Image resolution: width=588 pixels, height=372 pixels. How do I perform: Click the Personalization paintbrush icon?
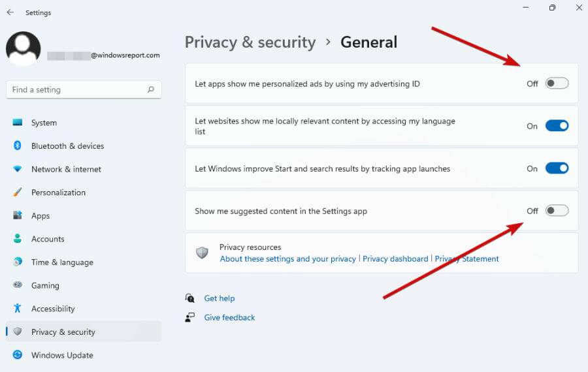18,193
